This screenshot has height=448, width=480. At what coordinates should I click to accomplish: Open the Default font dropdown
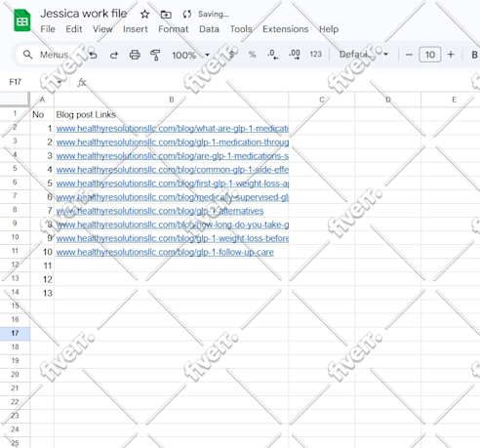pyautogui.click(x=364, y=55)
